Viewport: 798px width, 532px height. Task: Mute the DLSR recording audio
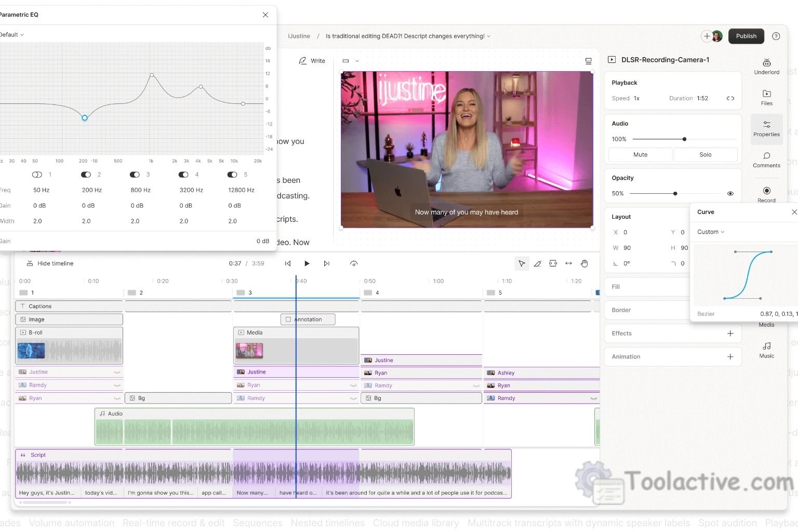(640, 154)
